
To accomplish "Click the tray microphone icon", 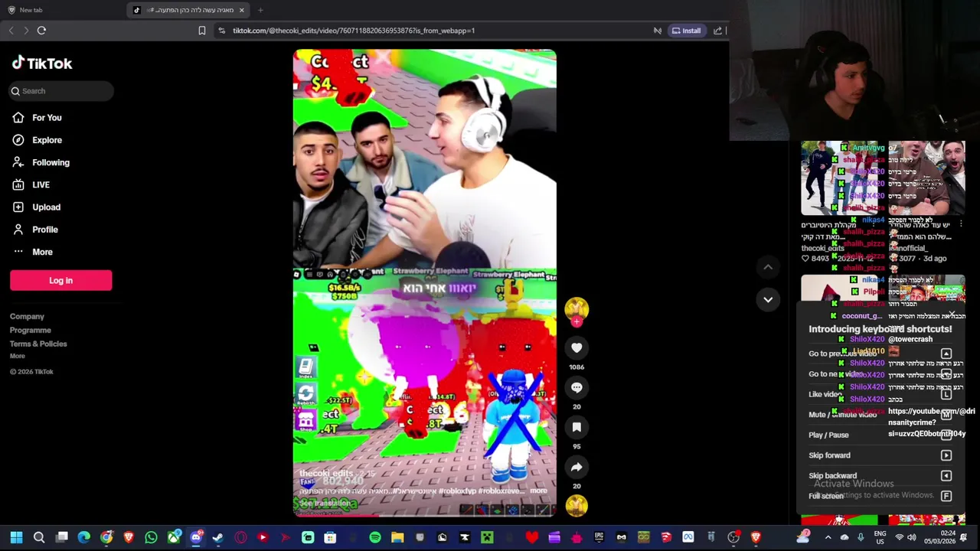I will coord(861,537).
